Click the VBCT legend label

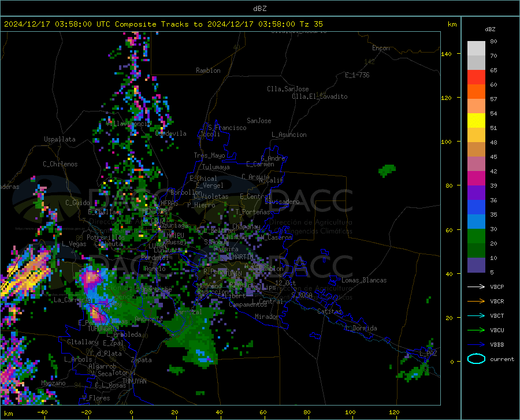(497, 315)
